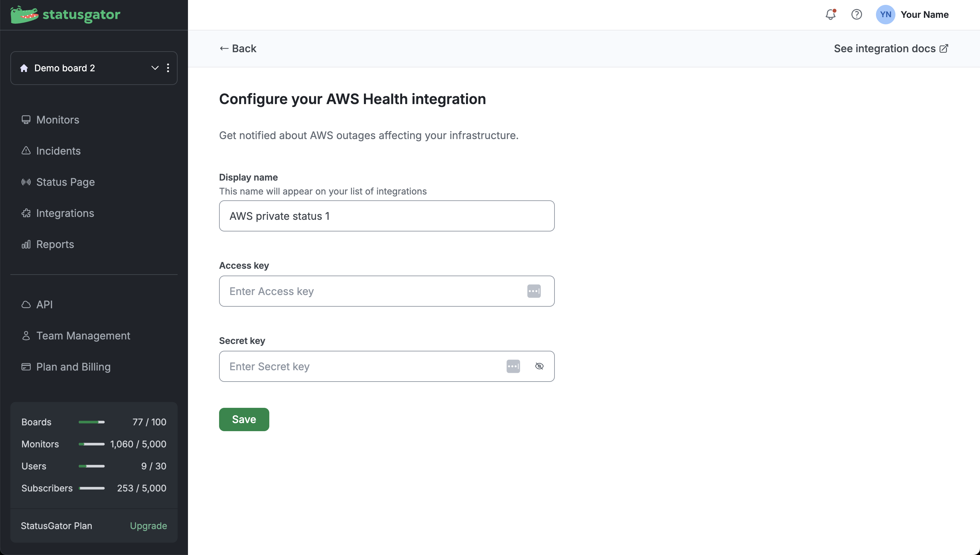Click the YN user avatar
Viewport: 980px width, 555px height.
pos(885,15)
